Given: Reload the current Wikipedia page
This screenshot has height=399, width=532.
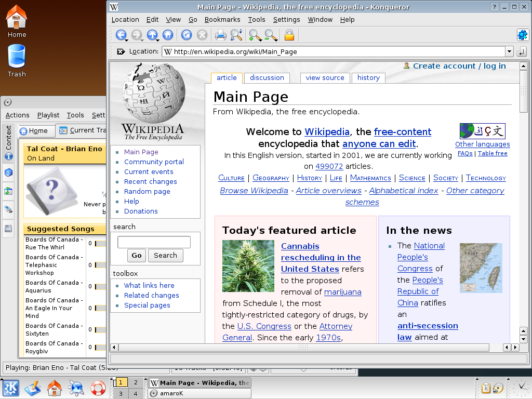Looking at the screenshot, I should click(x=186, y=35).
